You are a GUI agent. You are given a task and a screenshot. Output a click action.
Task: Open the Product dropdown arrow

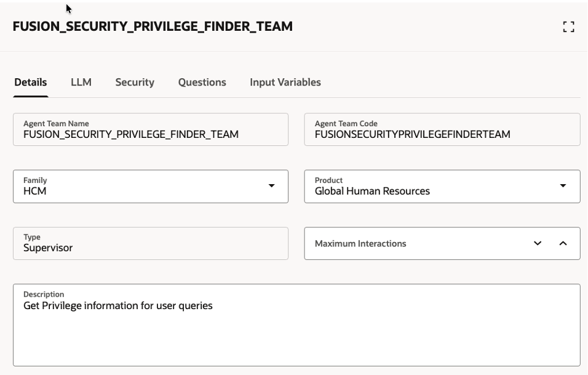(x=563, y=186)
